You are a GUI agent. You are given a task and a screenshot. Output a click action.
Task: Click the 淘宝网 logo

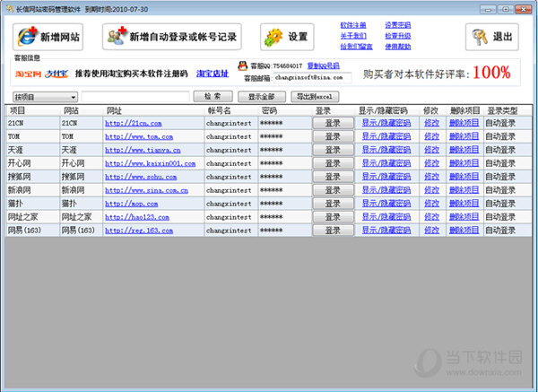point(28,74)
